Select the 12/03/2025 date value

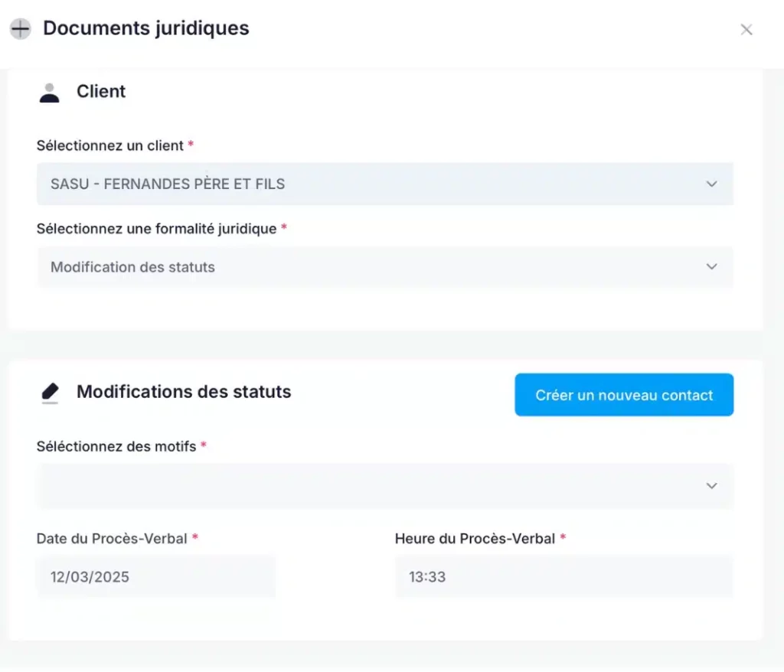88,576
